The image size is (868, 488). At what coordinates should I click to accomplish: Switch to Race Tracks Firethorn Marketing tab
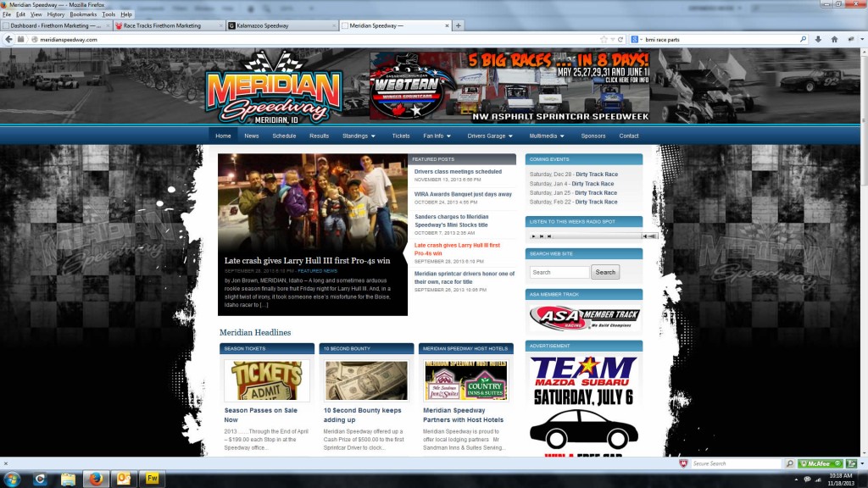coord(169,25)
